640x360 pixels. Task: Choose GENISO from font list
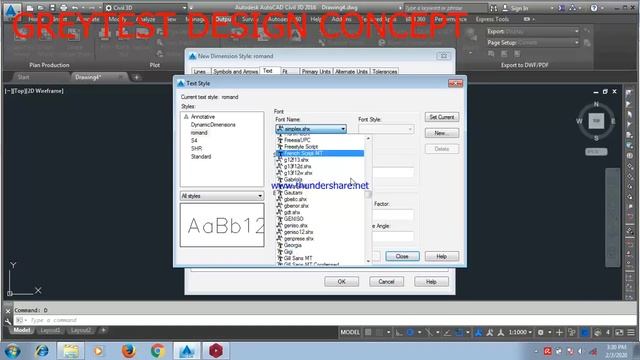[x=320, y=219]
